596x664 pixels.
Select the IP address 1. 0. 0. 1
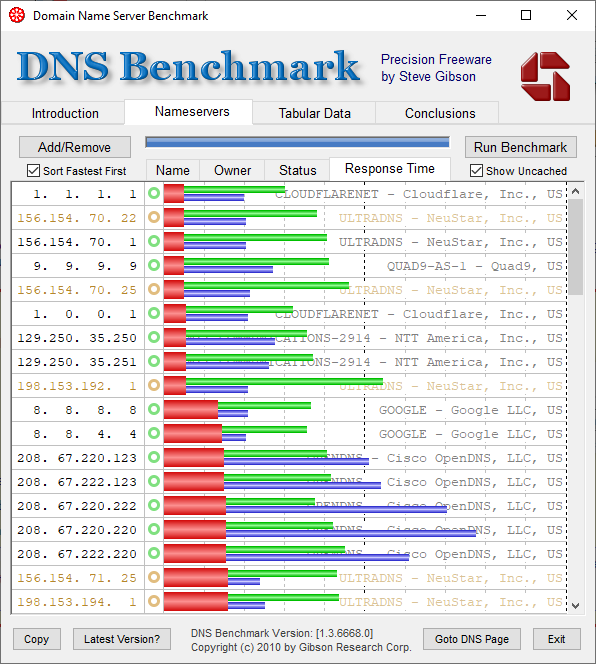click(x=84, y=314)
